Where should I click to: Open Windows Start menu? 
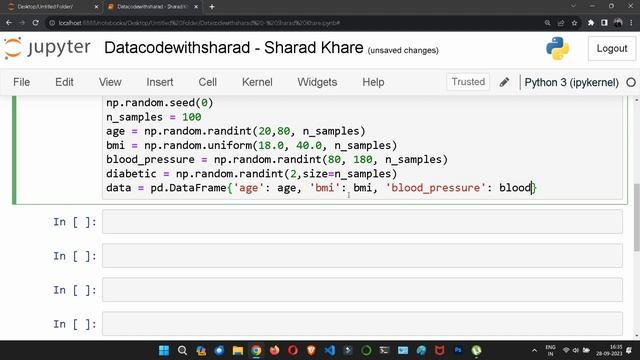[164, 350]
